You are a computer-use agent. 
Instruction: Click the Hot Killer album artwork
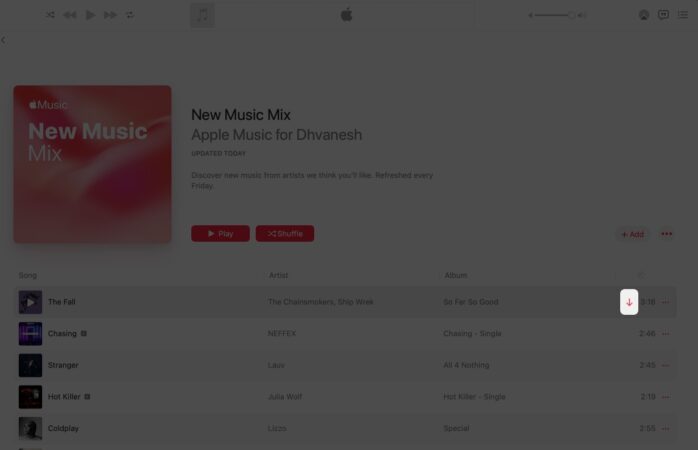click(30, 397)
